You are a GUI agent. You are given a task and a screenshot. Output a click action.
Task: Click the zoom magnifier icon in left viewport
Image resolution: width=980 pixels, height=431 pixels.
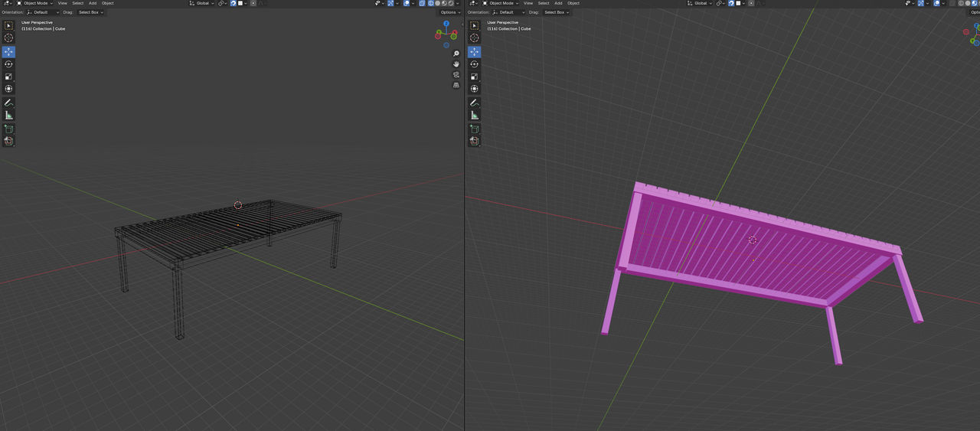(x=456, y=54)
